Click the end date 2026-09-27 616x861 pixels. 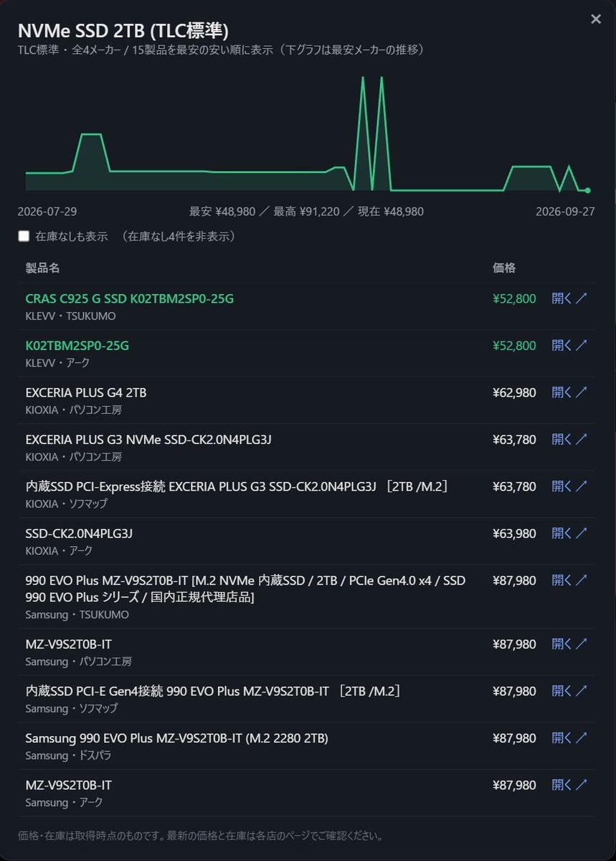click(565, 212)
